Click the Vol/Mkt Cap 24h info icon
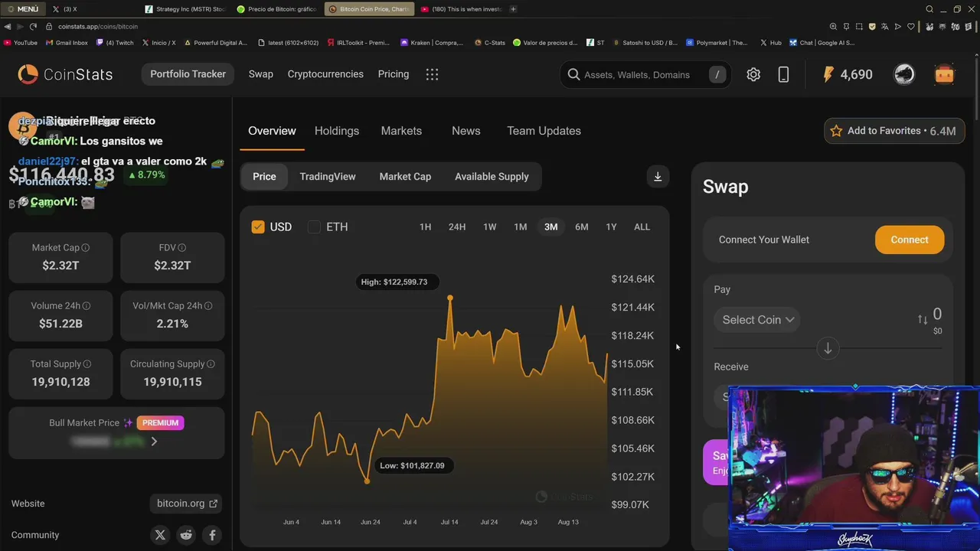The image size is (980, 551). pyautogui.click(x=208, y=305)
